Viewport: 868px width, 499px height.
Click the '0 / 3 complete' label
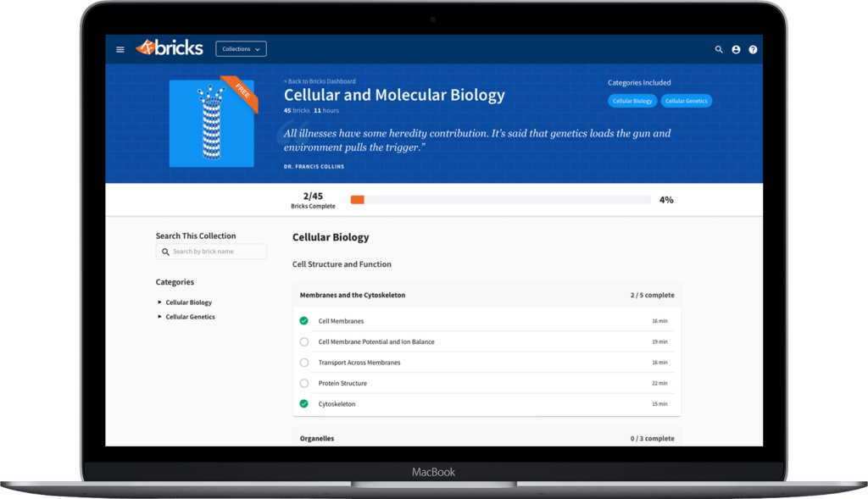pos(652,438)
